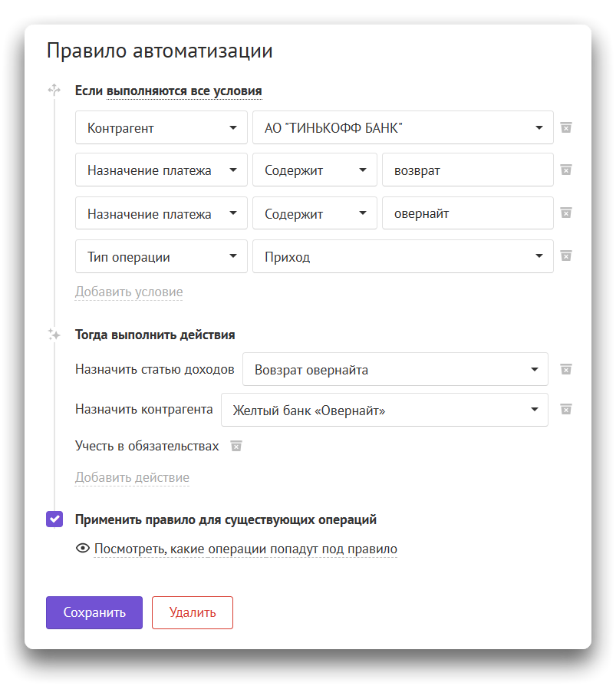Uncheck 'Применить правило для существующих операций'
This screenshot has width=616, height=686.
pos(54,519)
